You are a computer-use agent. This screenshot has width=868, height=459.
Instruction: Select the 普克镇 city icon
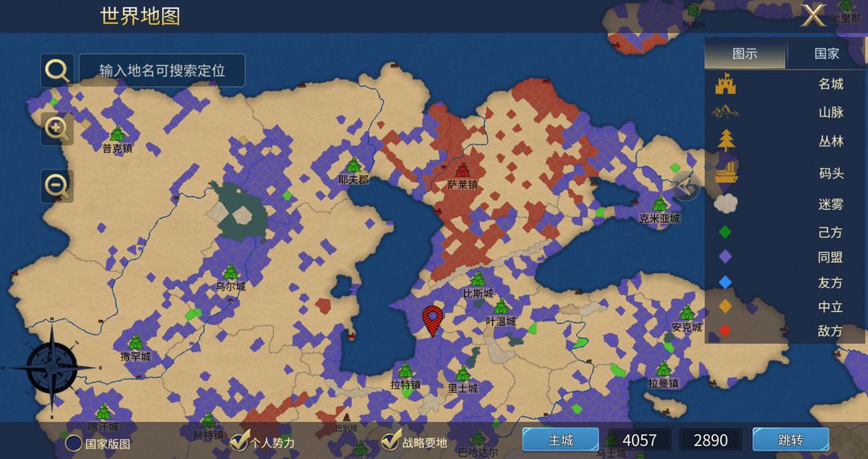click(x=117, y=133)
